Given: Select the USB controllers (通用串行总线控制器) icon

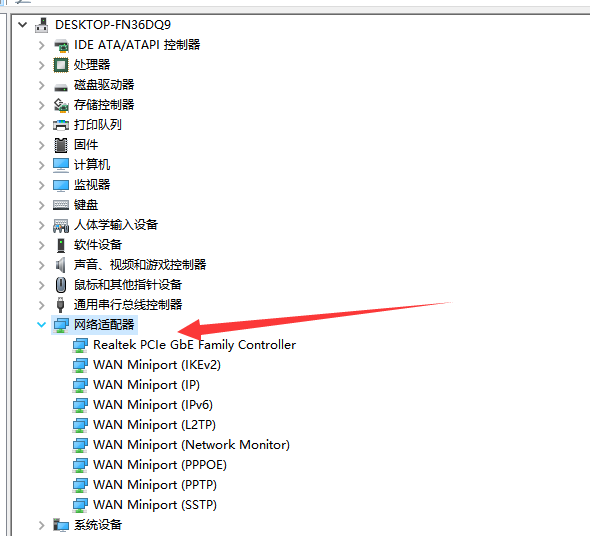Looking at the screenshot, I should click(60, 305).
